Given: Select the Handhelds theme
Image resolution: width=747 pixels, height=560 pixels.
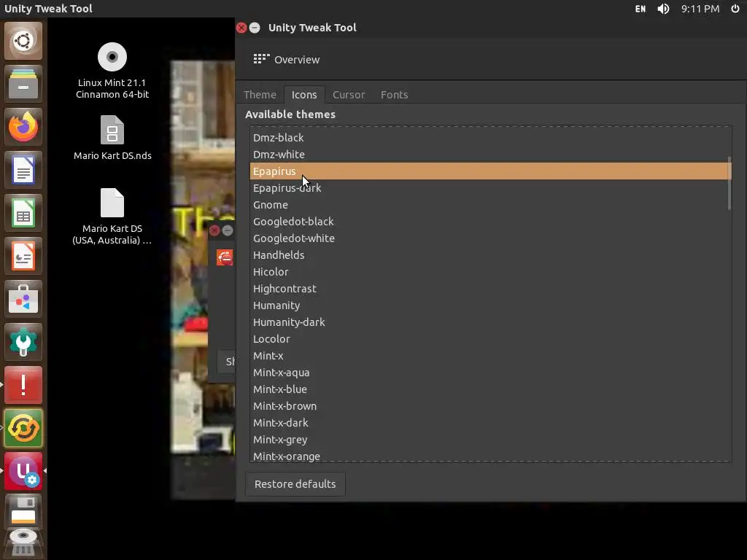Looking at the screenshot, I should click(490, 254).
